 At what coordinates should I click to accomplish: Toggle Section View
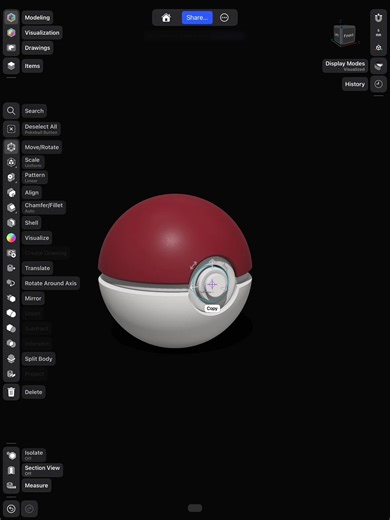click(x=11, y=470)
